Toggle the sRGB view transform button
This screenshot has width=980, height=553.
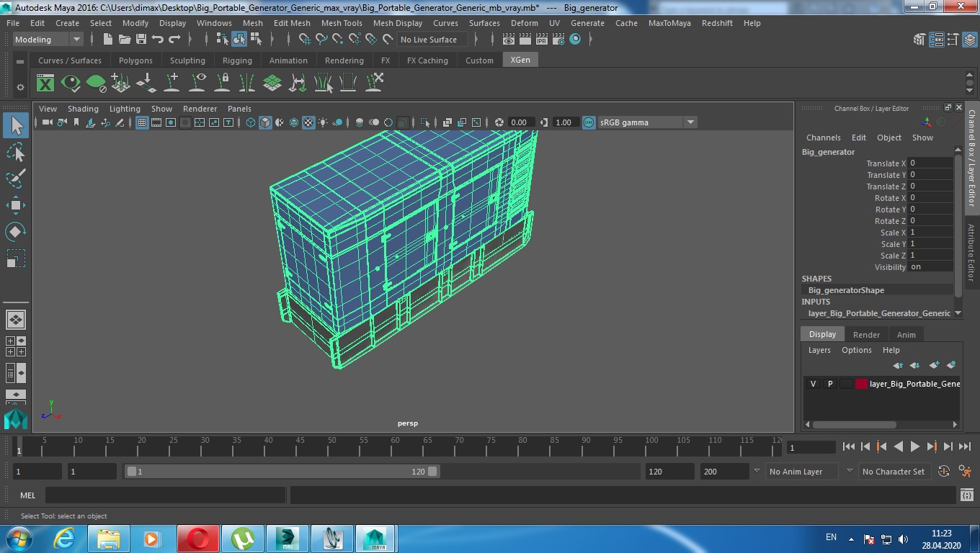(589, 122)
